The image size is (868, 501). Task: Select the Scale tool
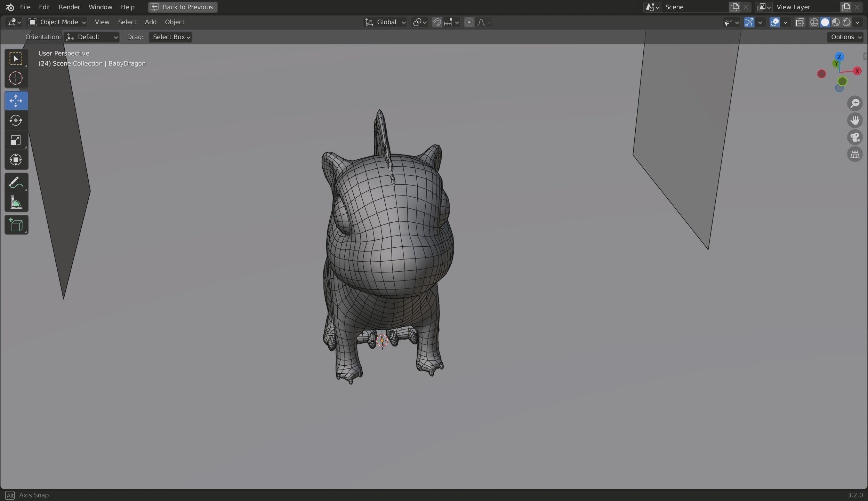[x=16, y=140]
